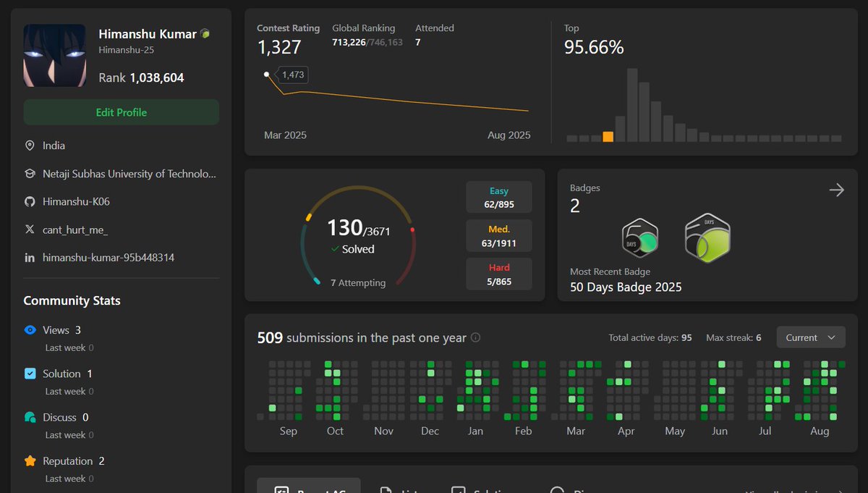Viewport: 868px width, 493px height.
Task: Click the Contest Rating 1,327 value
Action: click(279, 48)
